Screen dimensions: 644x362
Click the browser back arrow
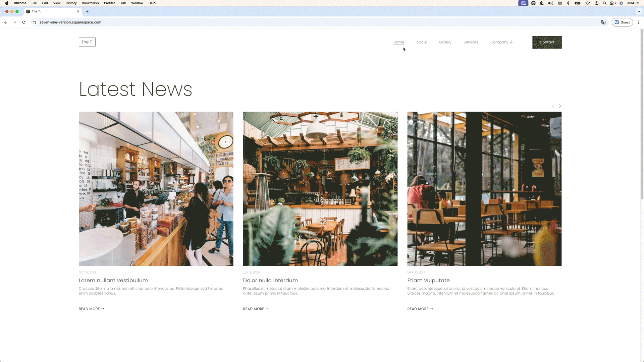click(6, 22)
